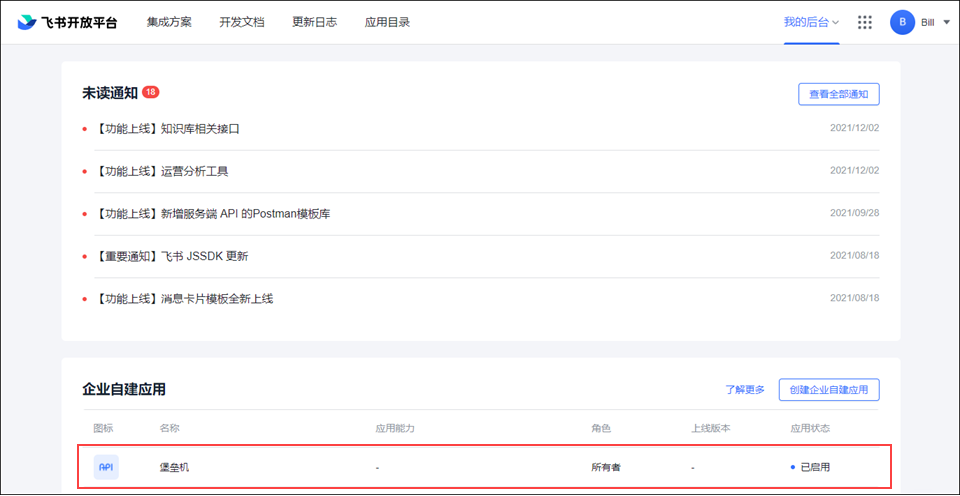The image size is (960, 496).
Task: Open the 集成方案 menu
Action: [169, 22]
